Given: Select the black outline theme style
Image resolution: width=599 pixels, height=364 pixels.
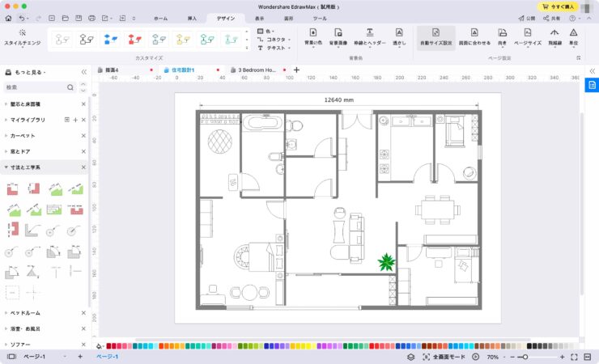Looking at the screenshot, I should click(87, 39).
